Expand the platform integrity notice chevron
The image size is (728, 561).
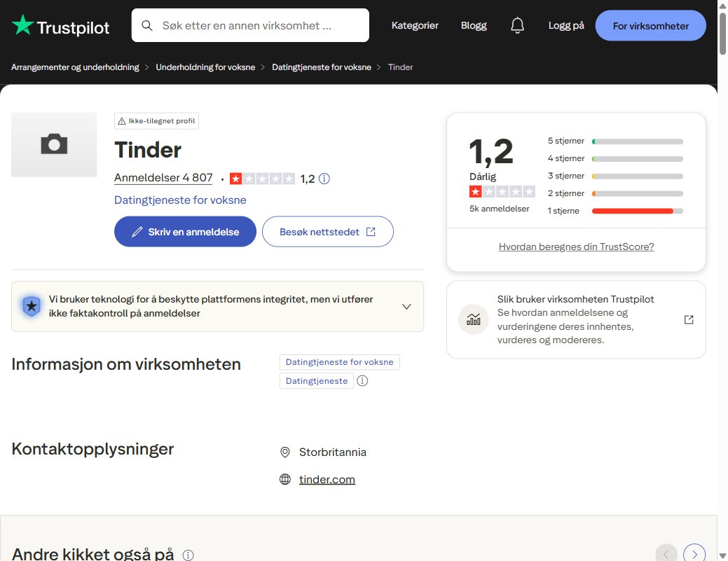[406, 307]
